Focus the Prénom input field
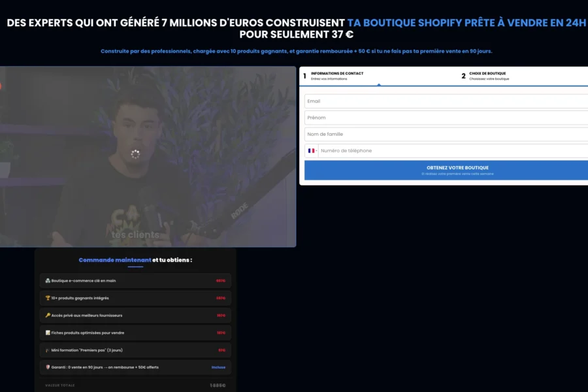This screenshot has height=392, width=588. pos(446,118)
